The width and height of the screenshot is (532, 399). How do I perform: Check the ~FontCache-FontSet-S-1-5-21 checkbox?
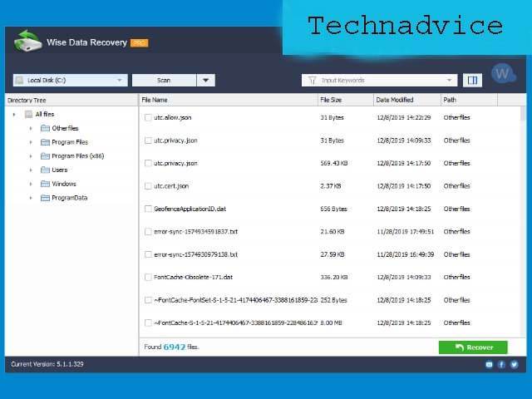coord(148,300)
